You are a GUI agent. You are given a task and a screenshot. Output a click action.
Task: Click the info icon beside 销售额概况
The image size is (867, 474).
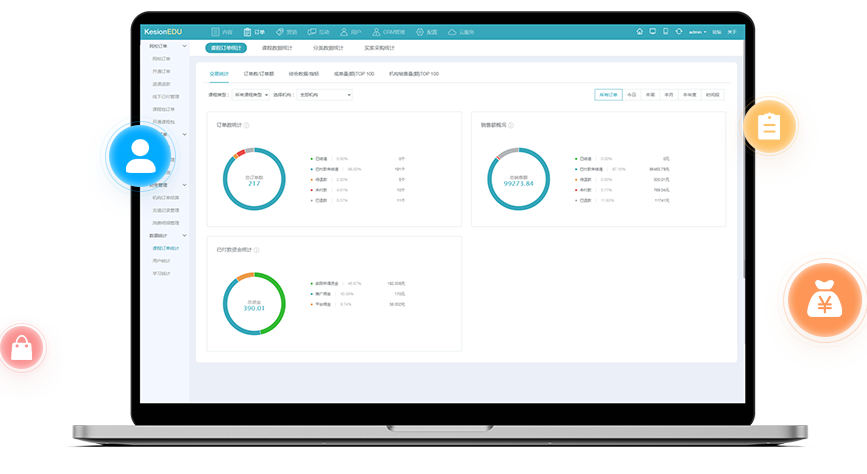point(510,125)
